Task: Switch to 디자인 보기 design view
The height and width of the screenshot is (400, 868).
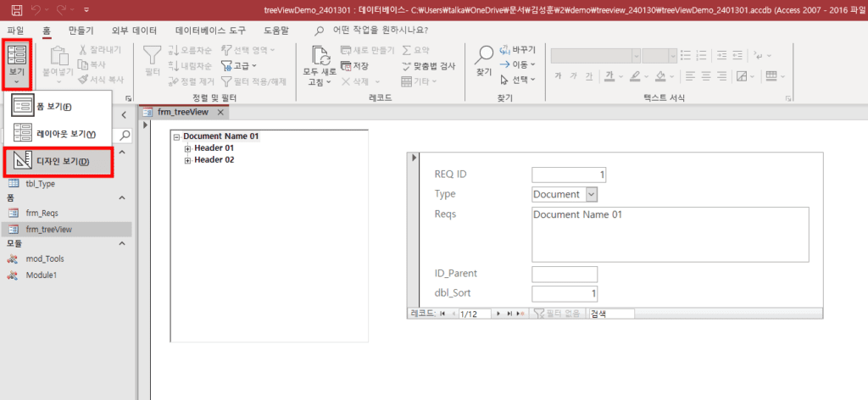Action: click(x=58, y=162)
